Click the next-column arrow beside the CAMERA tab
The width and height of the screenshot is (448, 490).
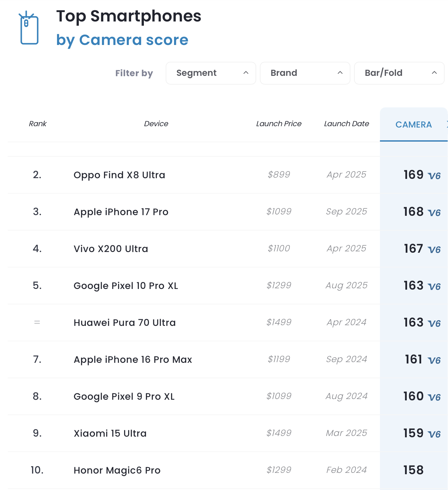tap(447, 124)
